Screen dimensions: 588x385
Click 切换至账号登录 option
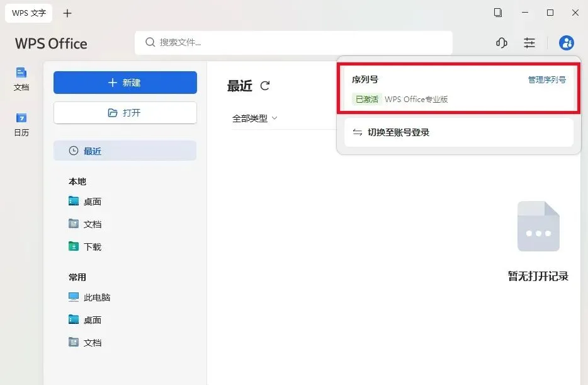pyautogui.click(x=458, y=132)
